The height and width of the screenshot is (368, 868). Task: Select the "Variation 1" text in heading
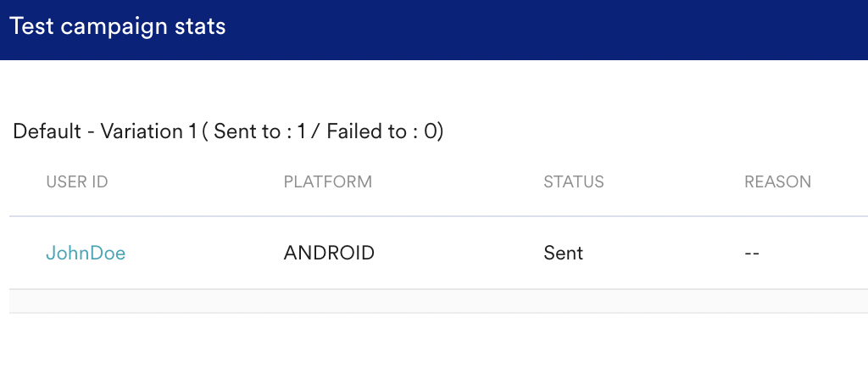[x=142, y=132]
